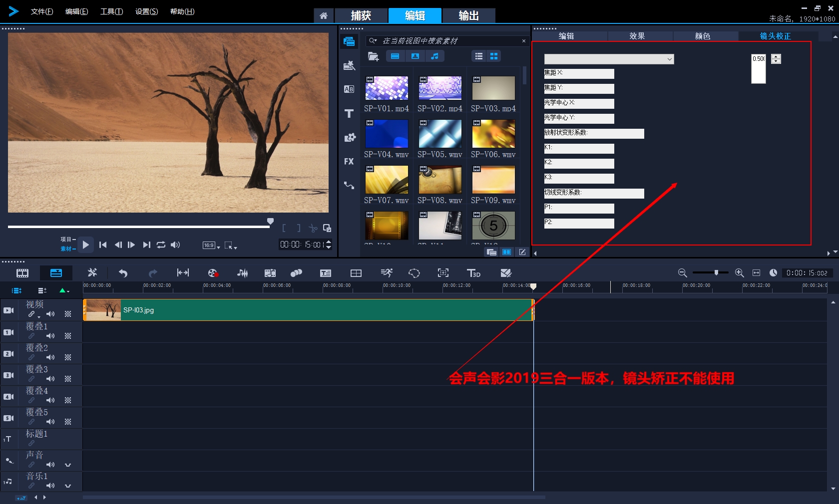Image resolution: width=839 pixels, height=504 pixels.
Task: Open the Instant Project templates icon
Action: pyautogui.click(x=349, y=65)
